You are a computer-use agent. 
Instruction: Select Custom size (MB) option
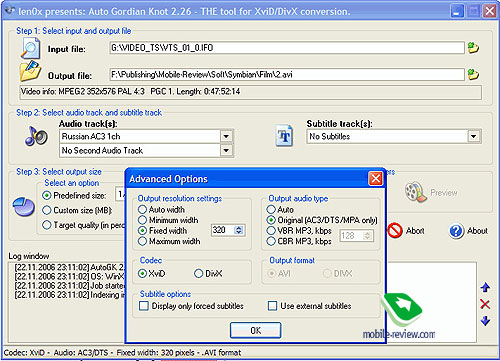point(47,210)
